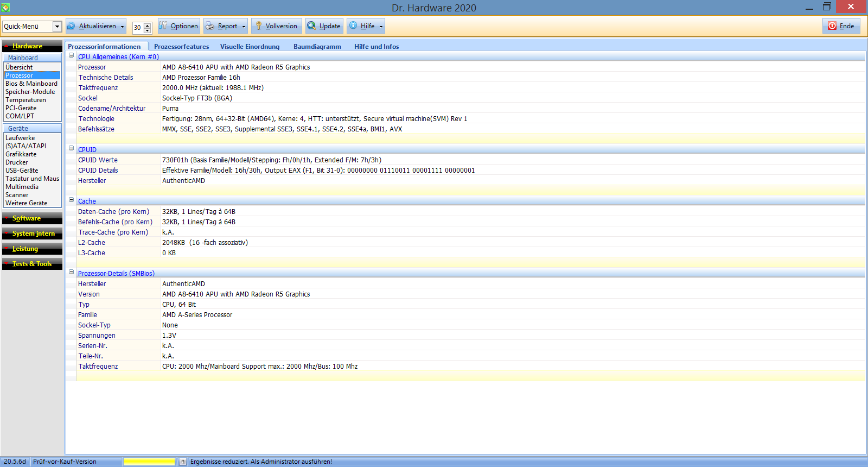Select PCI-Geräte entry
868x467 pixels.
(x=33, y=108)
